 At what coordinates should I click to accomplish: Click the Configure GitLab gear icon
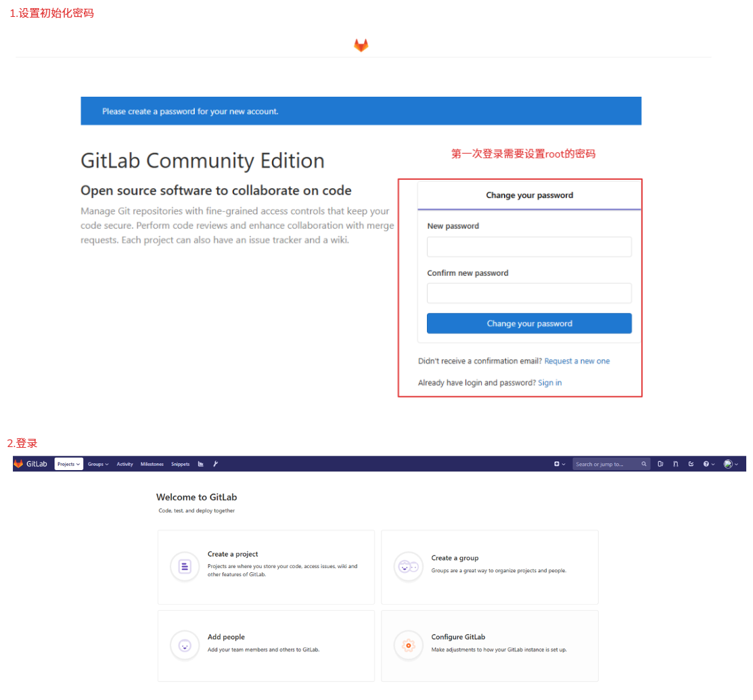408,645
